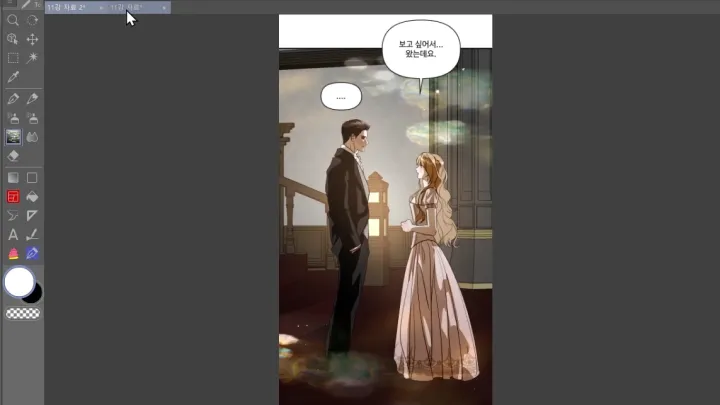Select the Brush tool
720x405 pixels.
pos(13,118)
